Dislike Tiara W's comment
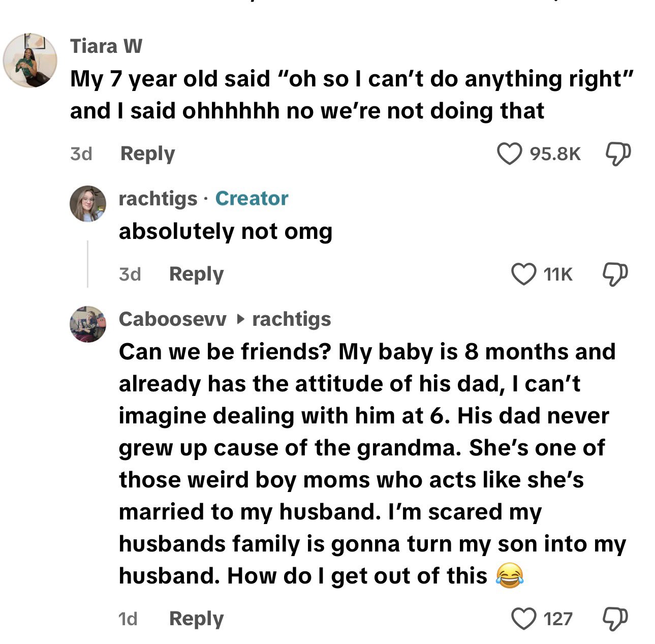Image resolution: width=655 pixels, height=644 pixels. (618, 154)
